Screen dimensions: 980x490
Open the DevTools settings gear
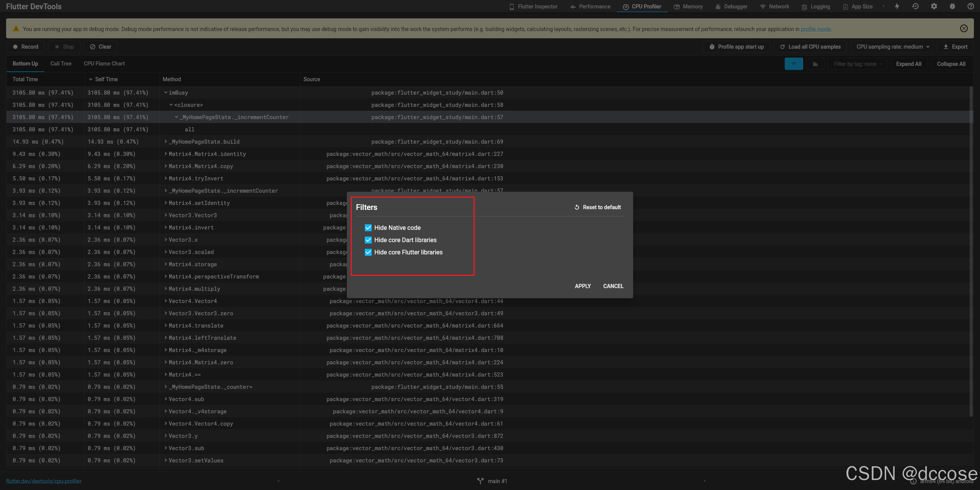(934, 7)
